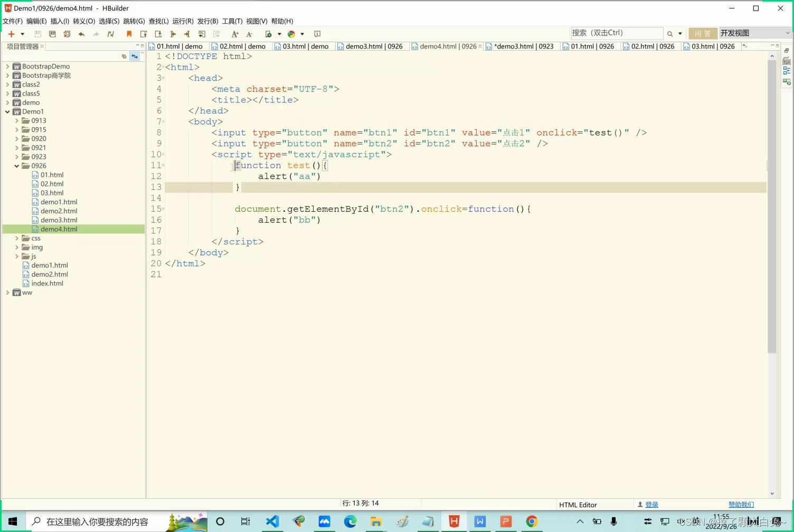This screenshot has width=794, height=532.
Task: Fold the function at line 15
Action: [163, 209]
